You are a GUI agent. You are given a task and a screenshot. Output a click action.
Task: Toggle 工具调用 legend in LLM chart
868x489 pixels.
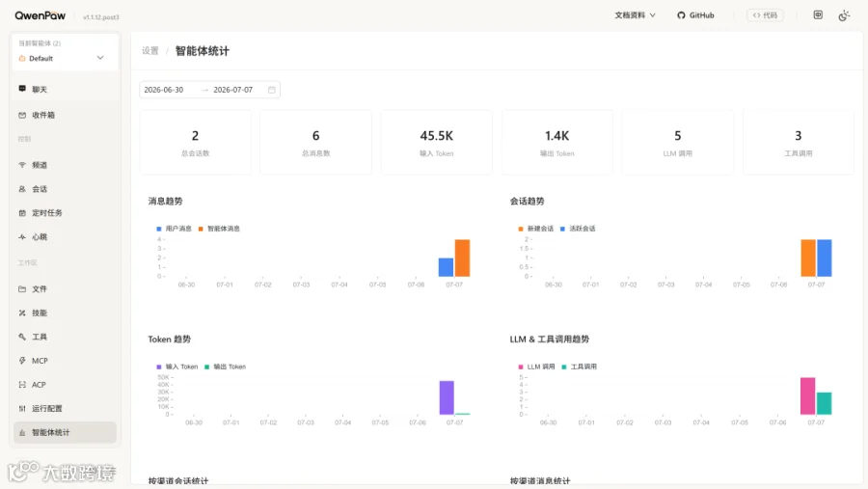tap(579, 367)
